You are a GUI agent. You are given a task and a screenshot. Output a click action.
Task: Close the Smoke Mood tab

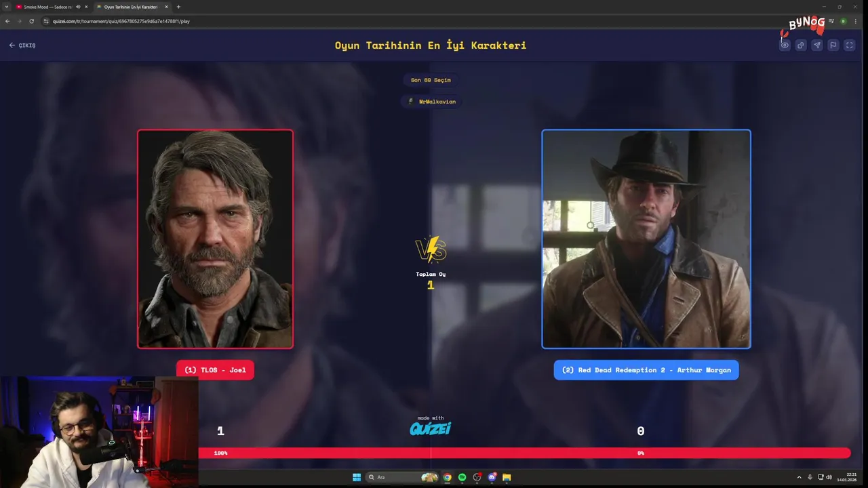point(86,7)
